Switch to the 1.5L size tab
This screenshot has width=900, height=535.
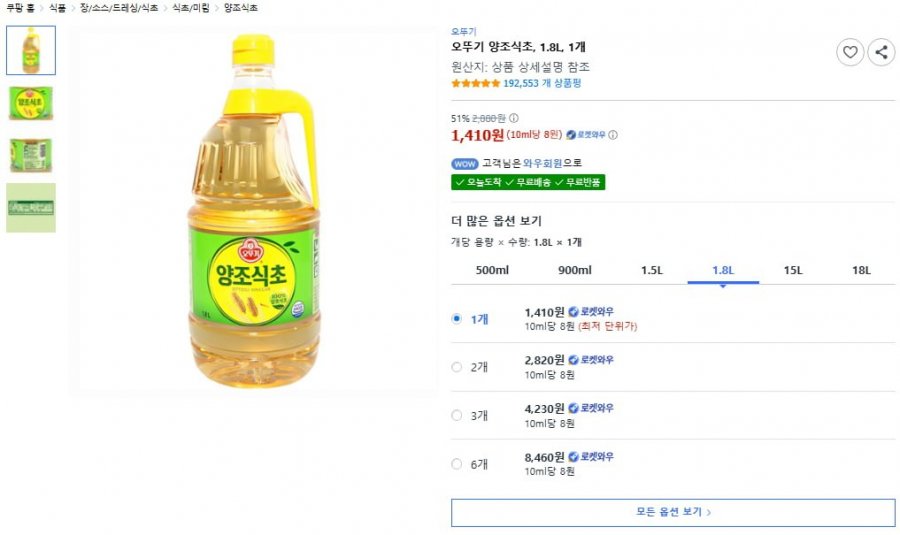coord(652,270)
